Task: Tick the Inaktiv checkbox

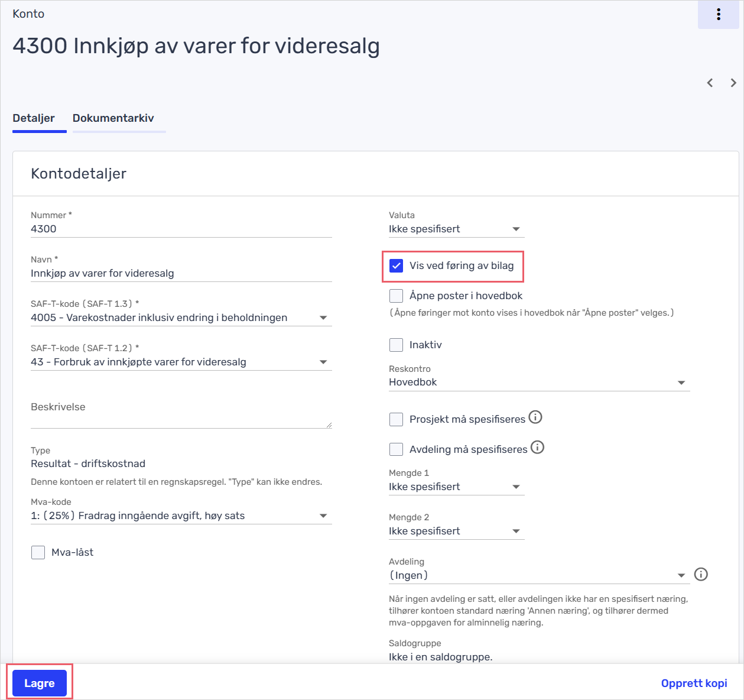Action: [396, 345]
